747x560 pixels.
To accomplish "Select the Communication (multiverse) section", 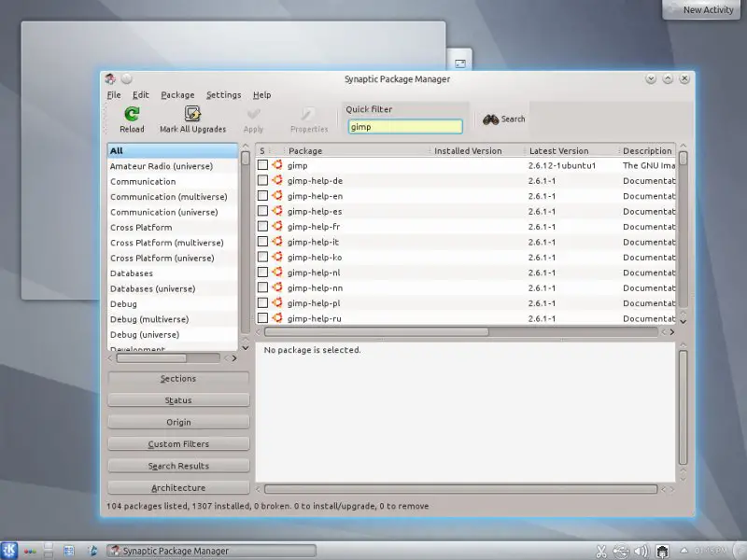I will click(173, 197).
